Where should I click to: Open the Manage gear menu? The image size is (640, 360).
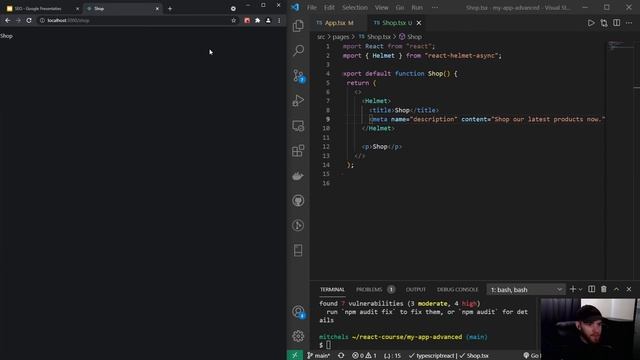coord(298,336)
